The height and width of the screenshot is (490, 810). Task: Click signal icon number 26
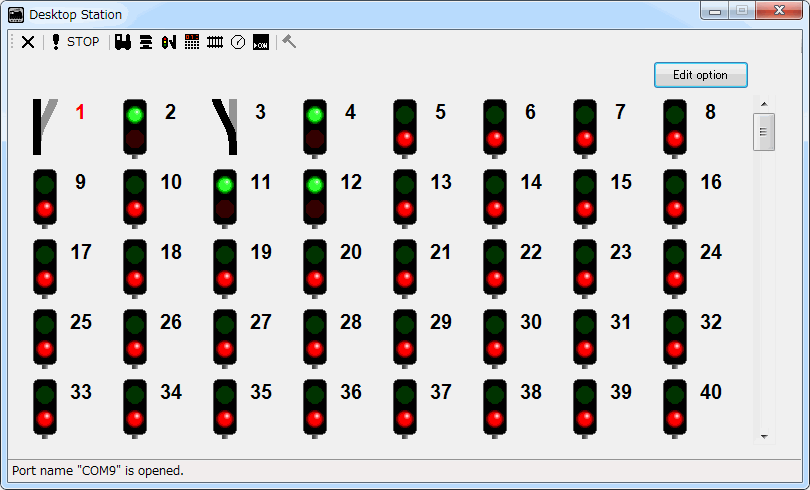(x=135, y=338)
